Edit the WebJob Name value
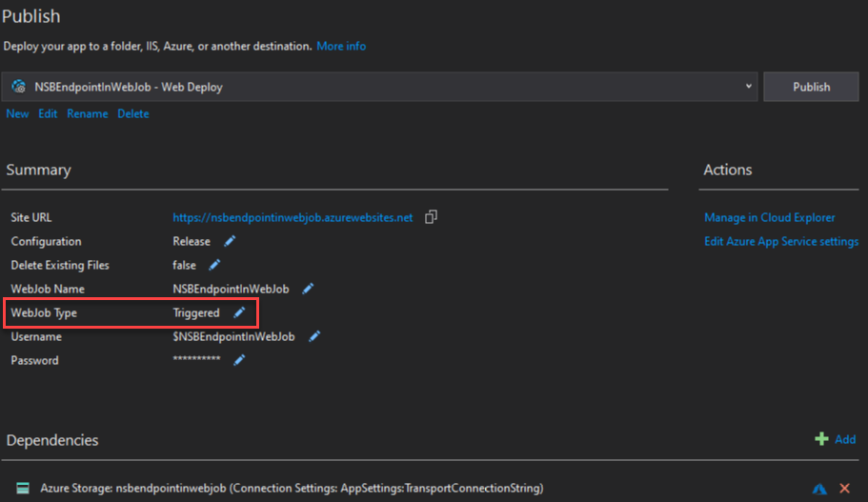The height and width of the screenshot is (502, 868). (x=308, y=289)
